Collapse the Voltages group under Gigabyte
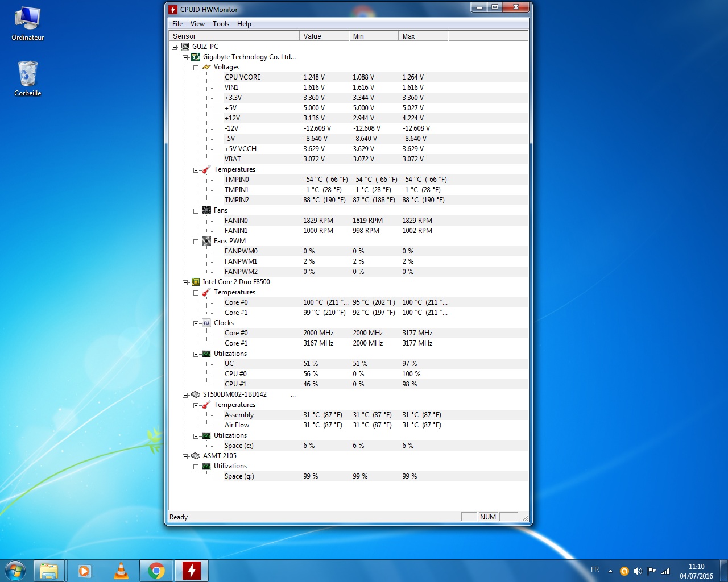 [x=196, y=68]
